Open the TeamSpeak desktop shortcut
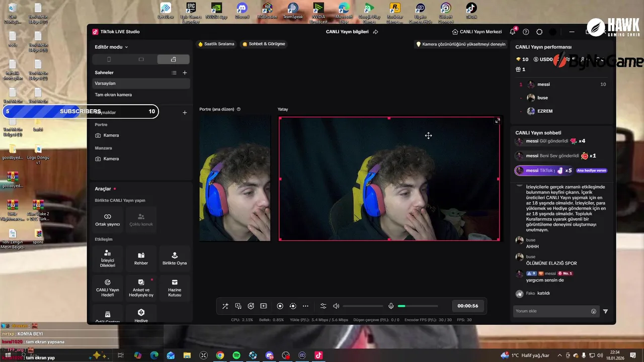The width and height of the screenshot is (644, 362). coord(293,11)
